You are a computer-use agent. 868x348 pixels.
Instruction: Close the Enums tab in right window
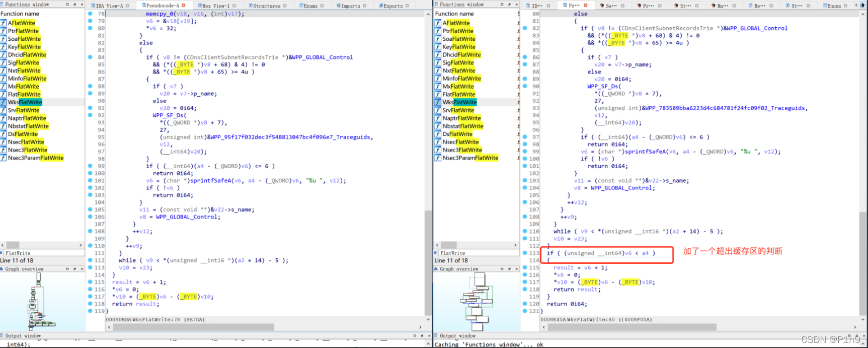(x=845, y=6)
